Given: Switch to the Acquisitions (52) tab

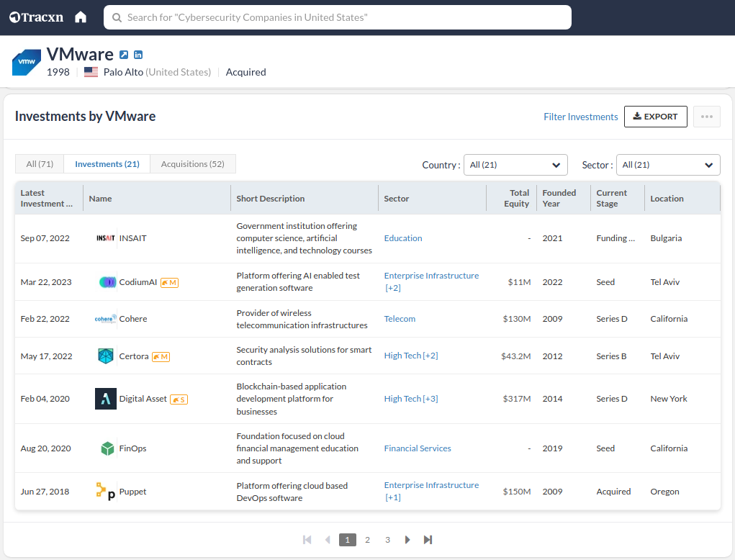Looking at the screenshot, I should (x=192, y=164).
